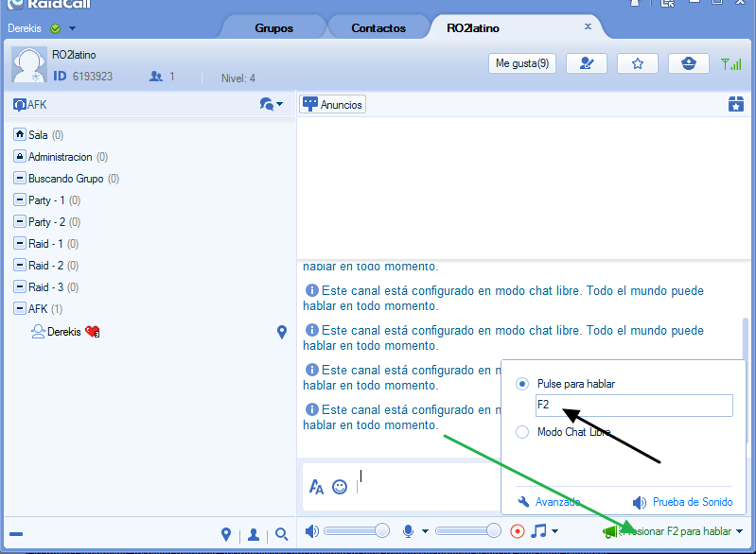Open the music options dropdown arrow
The image size is (756, 554).
coord(555,531)
